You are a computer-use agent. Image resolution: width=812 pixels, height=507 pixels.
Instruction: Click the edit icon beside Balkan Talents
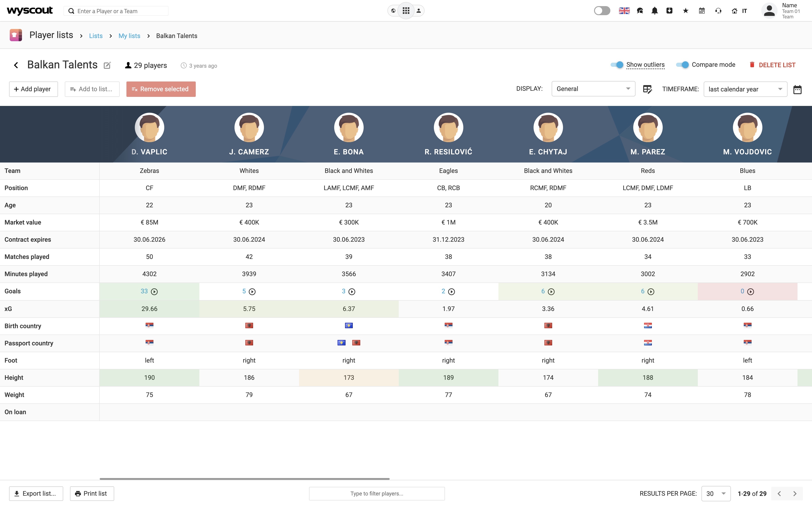tap(107, 65)
